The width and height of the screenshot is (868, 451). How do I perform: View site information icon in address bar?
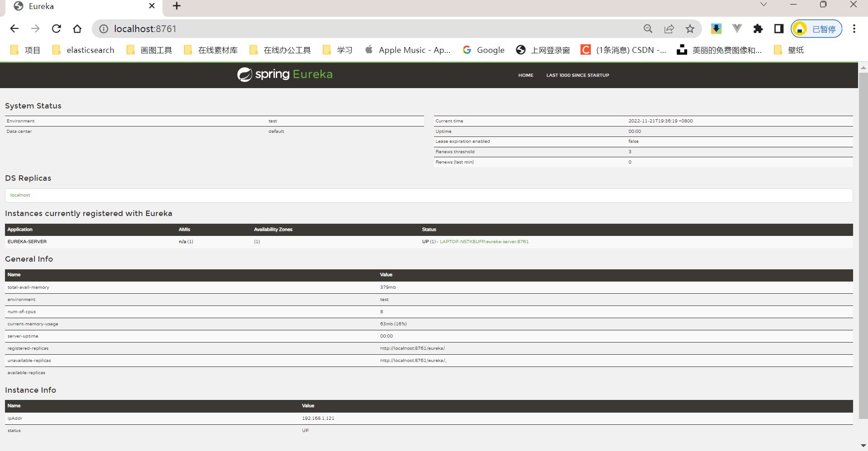[x=104, y=29]
